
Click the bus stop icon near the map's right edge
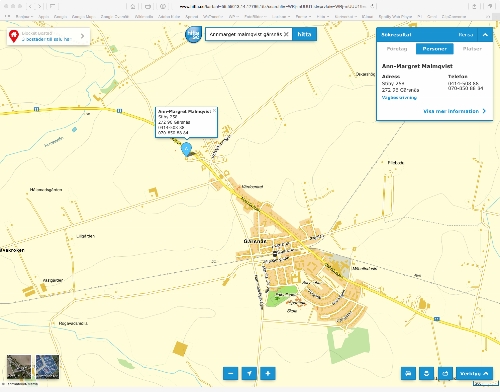click(x=437, y=319)
